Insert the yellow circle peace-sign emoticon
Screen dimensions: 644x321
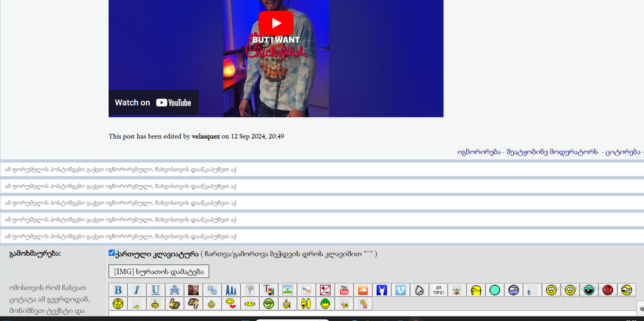pos(118,304)
